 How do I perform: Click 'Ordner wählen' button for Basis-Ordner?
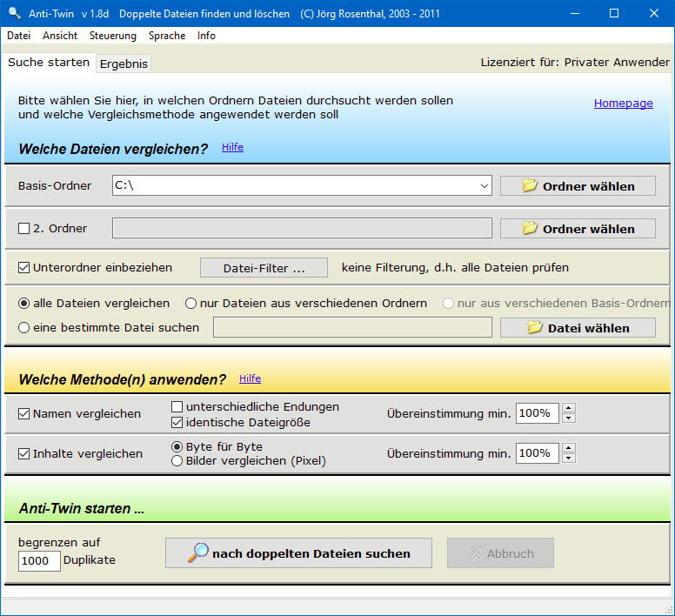click(x=578, y=186)
